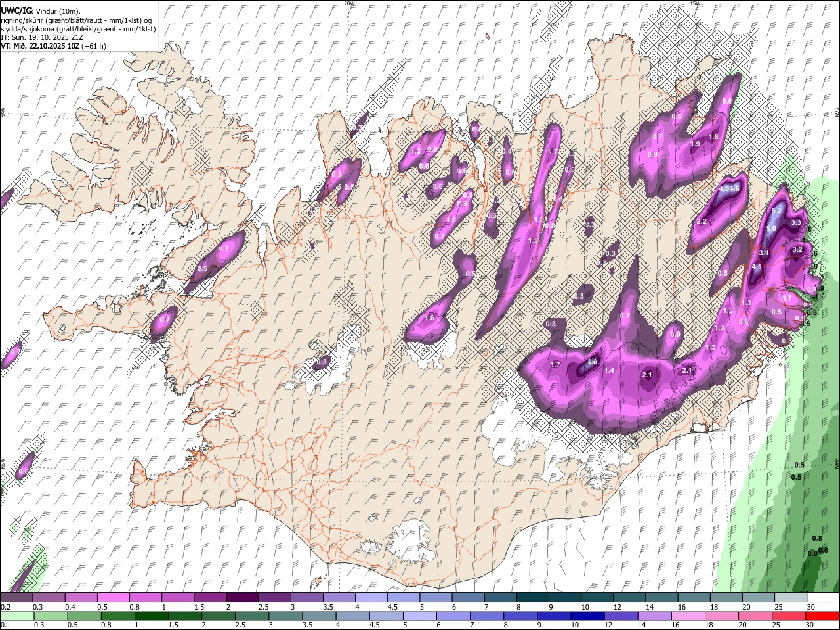Click the pale green 0.1 rain-scale swatch
Viewport: 840px width, 630px height.
pos(16,616)
